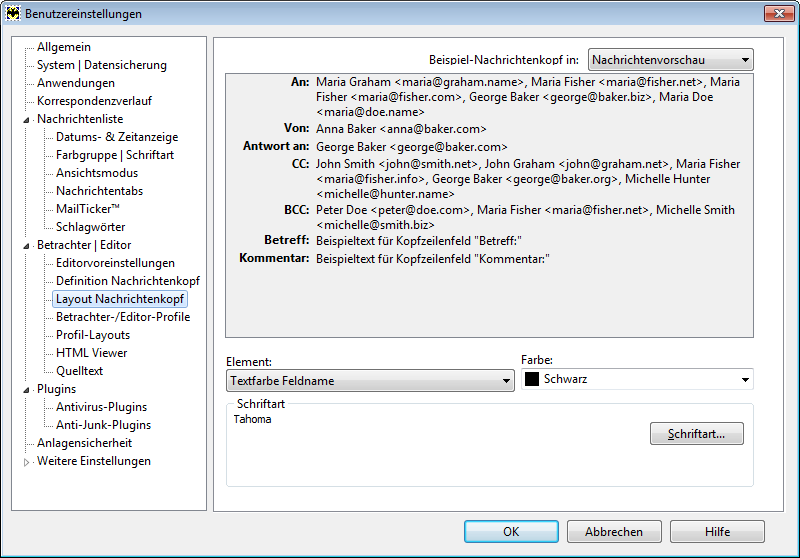The height and width of the screenshot is (558, 800).
Task: Click the Tahoma font name text
Action: 253,419
